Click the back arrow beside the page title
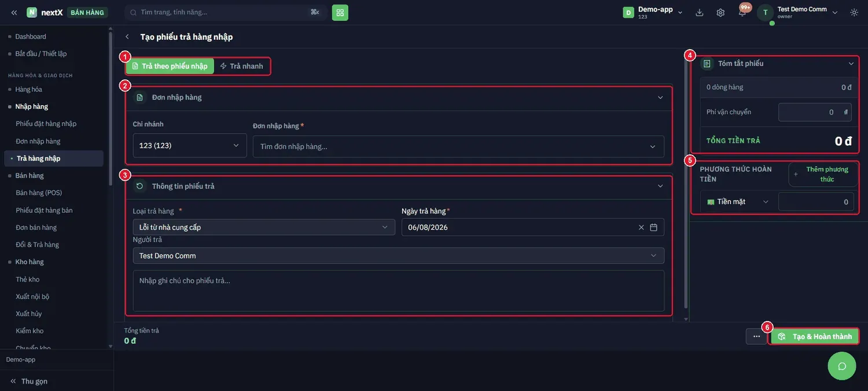Viewport: 868px width, 391px height. click(127, 37)
